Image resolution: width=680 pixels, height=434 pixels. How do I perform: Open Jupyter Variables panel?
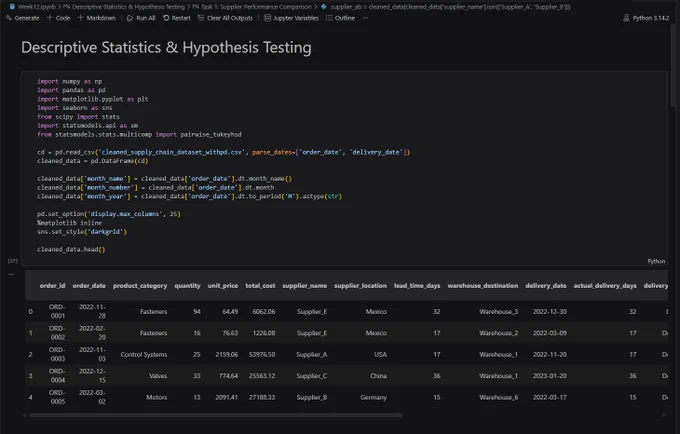(x=291, y=18)
